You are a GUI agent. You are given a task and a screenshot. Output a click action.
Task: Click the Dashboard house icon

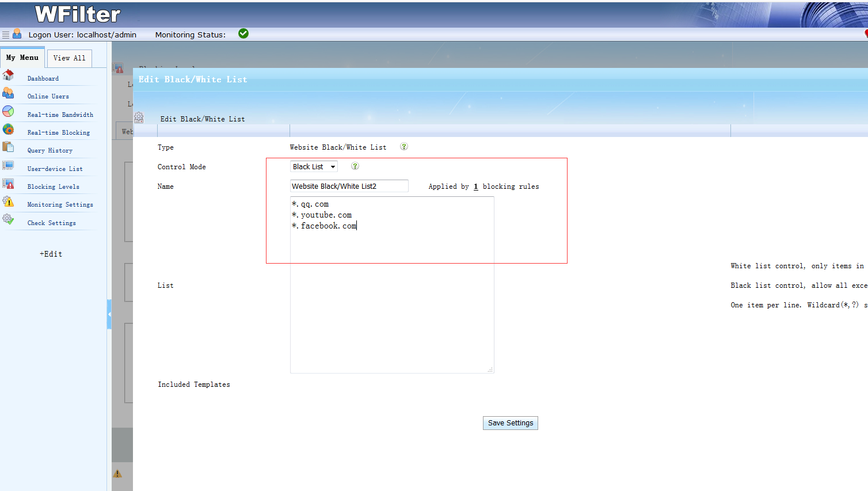[8, 75]
